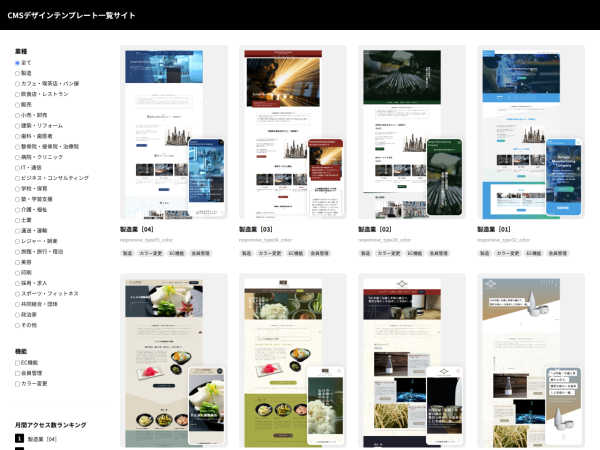The height and width of the screenshot is (450, 600).
Task: Select the 製造 industry radio button
Action: tap(17, 73)
